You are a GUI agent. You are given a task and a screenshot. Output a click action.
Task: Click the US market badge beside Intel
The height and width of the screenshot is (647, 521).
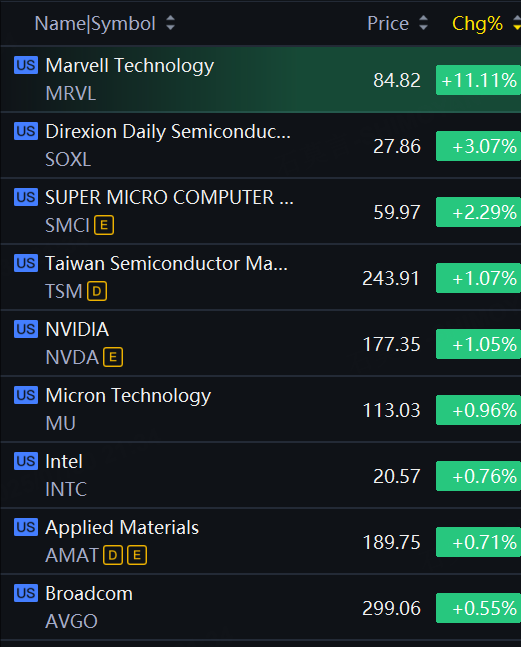(26, 461)
